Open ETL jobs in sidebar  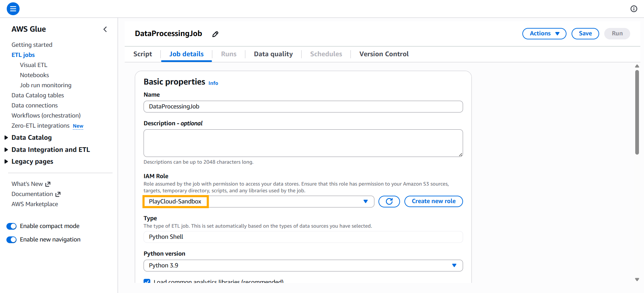(23, 55)
